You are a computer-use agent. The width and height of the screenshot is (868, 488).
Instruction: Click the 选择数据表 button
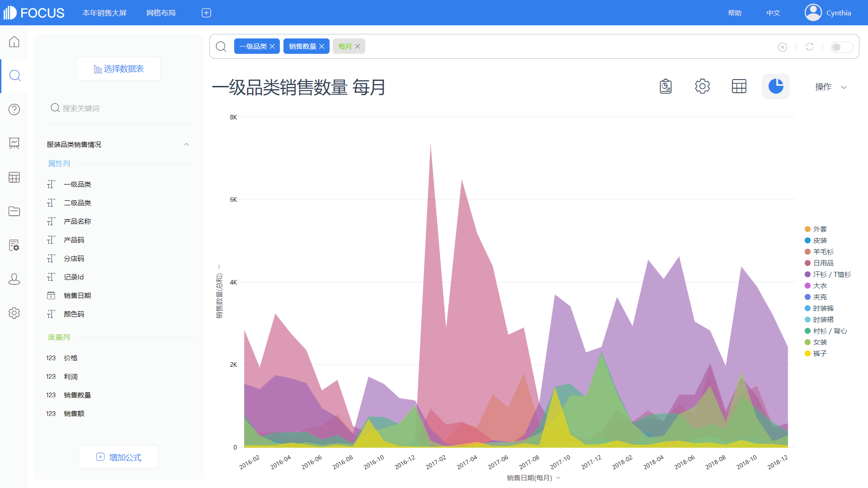pyautogui.click(x=118, y=69)
